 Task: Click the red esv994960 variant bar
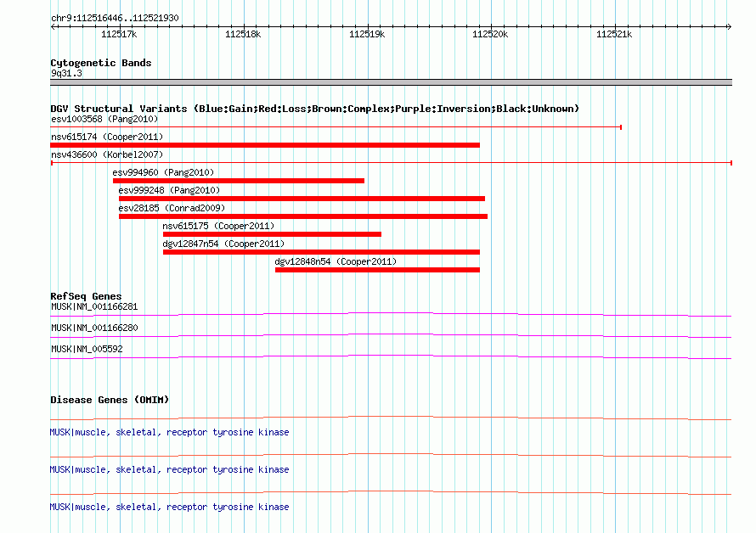point(239,181)
